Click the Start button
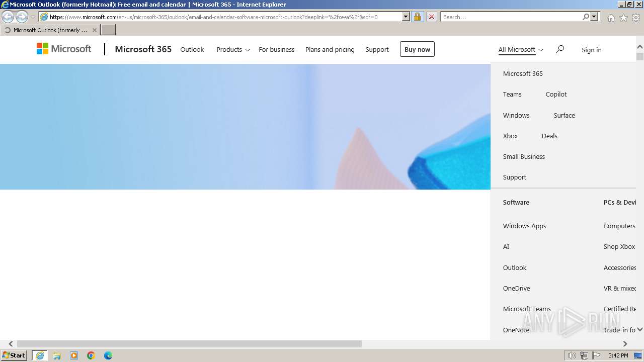This screenshot has width=644, height=362. click(14, 355)
